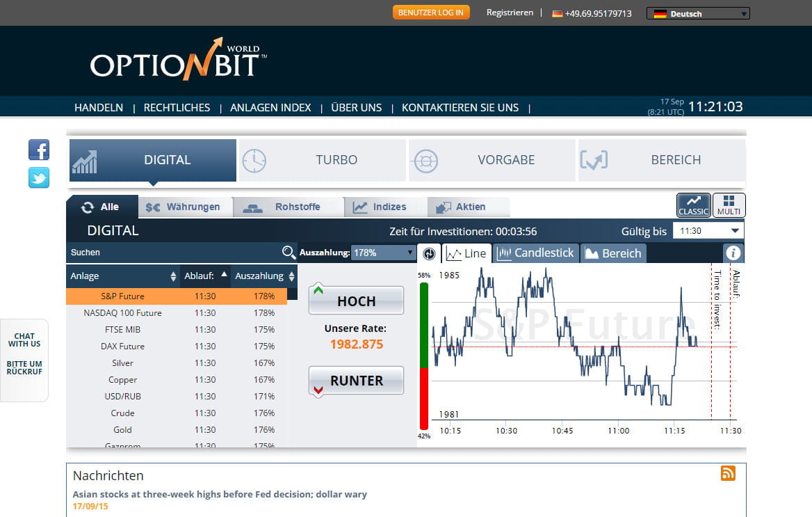
Task: Sort by Anlage column
Action: coord(123,276)
